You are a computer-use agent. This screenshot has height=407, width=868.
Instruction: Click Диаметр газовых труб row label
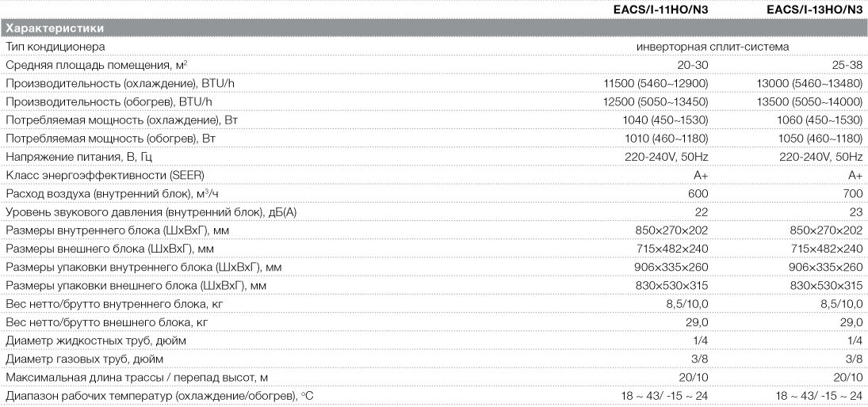tap(85, 359)
